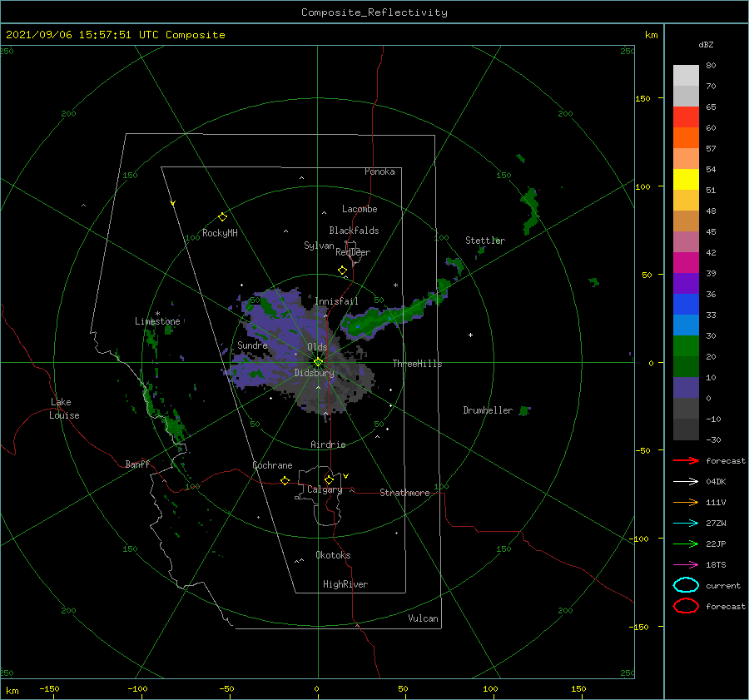The height and width of the screenshot is (700, 749).
Task: Click the Calgary city label
Action: pyautogui.click(x=325, y=489)
